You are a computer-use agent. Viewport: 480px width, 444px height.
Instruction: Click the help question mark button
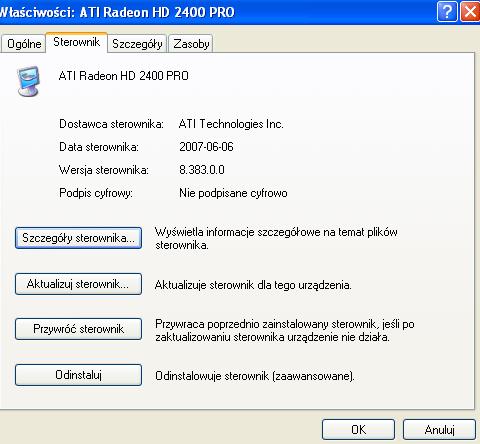point(447,12)
